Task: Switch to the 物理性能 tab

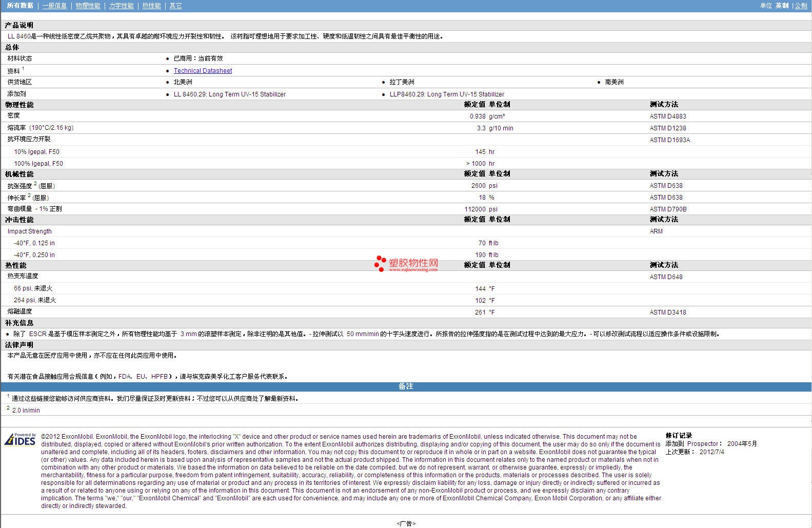Action: point(88,6)
